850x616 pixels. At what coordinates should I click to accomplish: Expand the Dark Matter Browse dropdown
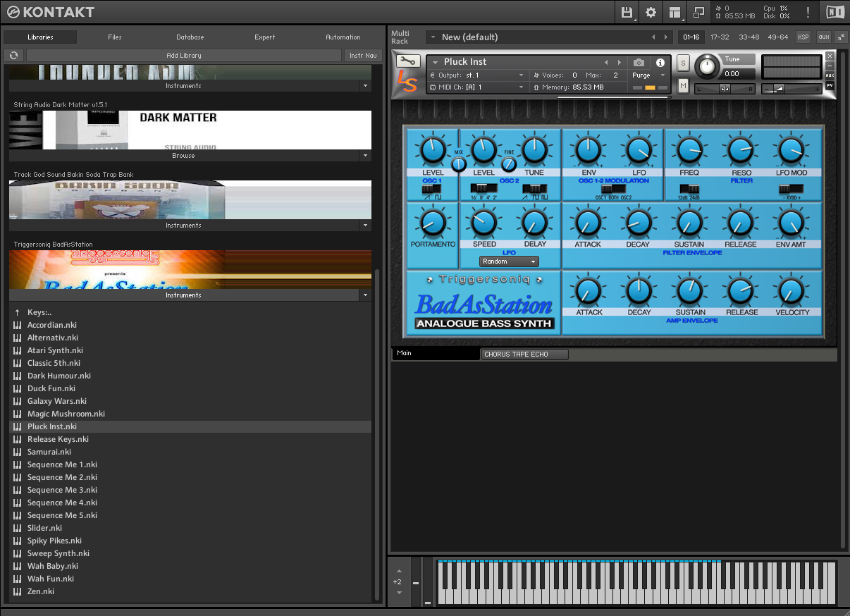365,156
